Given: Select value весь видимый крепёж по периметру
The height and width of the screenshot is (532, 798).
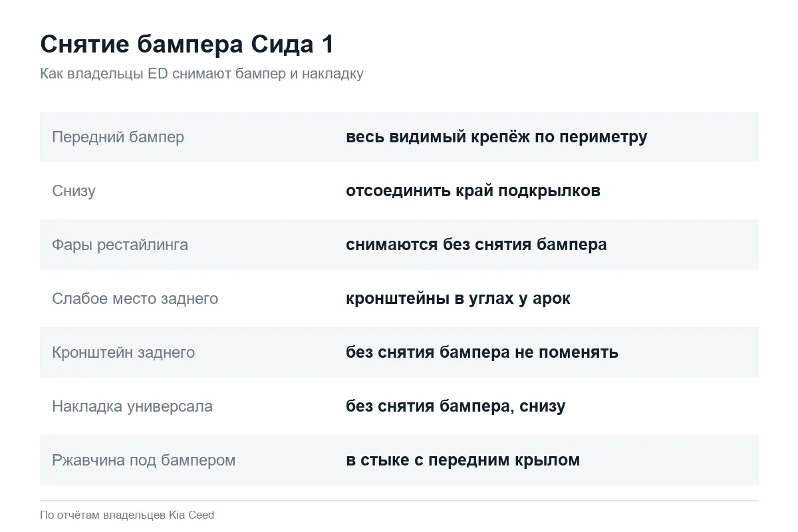Looking at the screenshot, I should (x=496, y=137).
